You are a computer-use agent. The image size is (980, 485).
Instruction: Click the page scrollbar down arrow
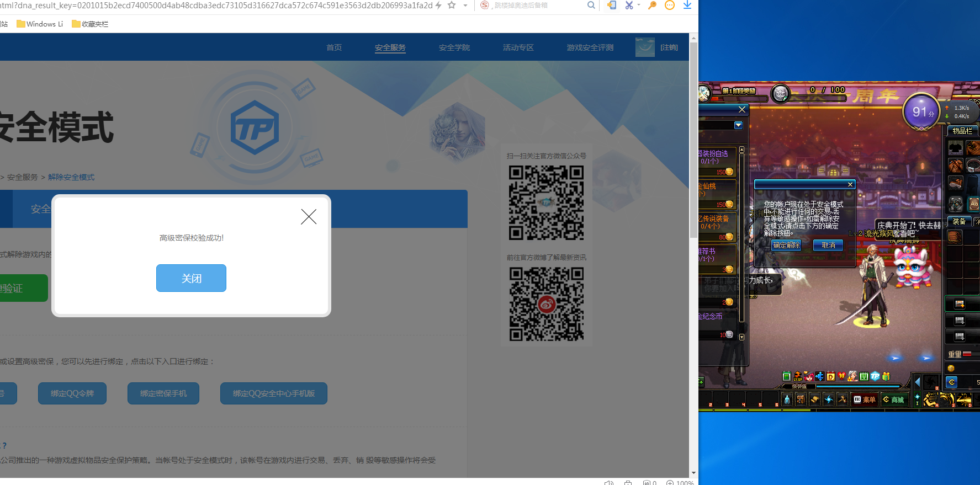[x=693, y=473]
